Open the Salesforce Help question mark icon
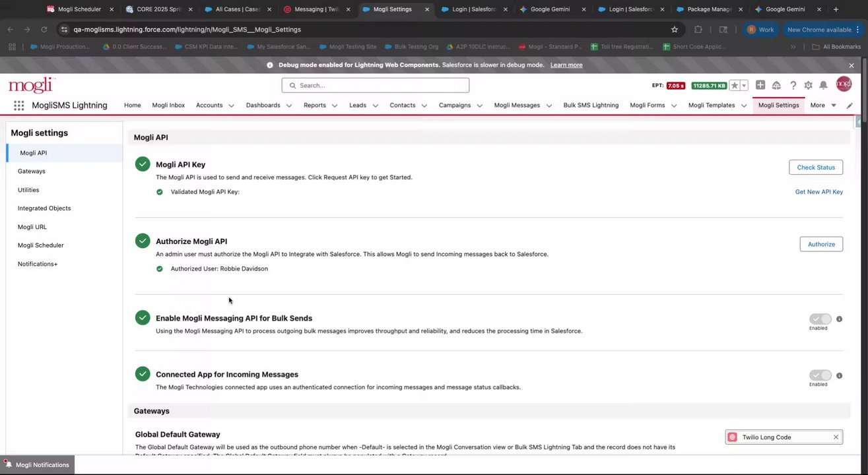Image resolution: width=868 pixels, height=475 pixels. coord(793,85)
